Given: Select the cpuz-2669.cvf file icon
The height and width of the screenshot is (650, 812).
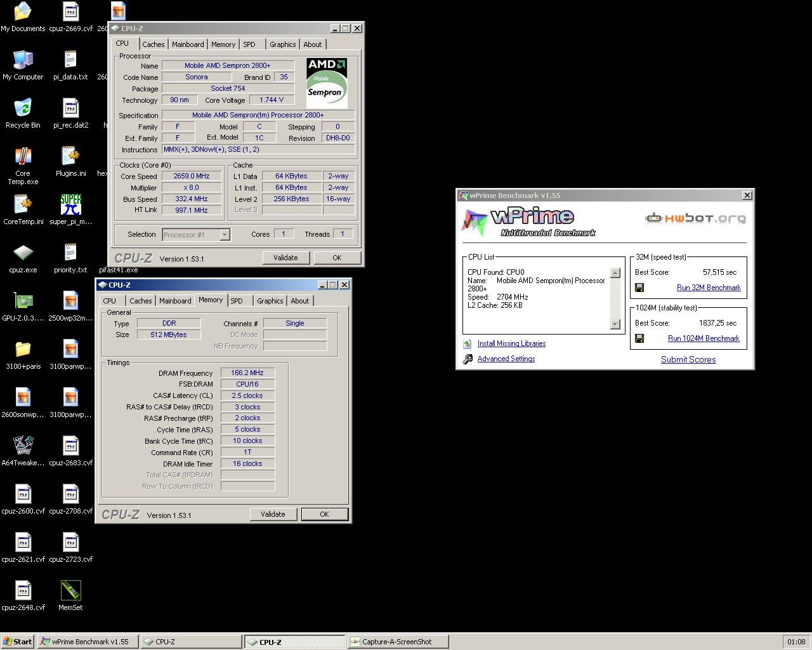Looking at the screenshot, I should (x=70, y=11).
